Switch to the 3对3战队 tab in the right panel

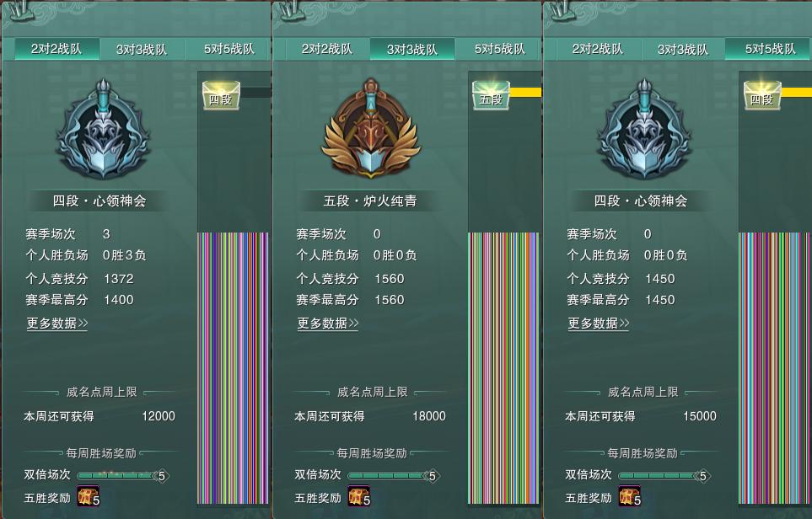tap(682, 50)
